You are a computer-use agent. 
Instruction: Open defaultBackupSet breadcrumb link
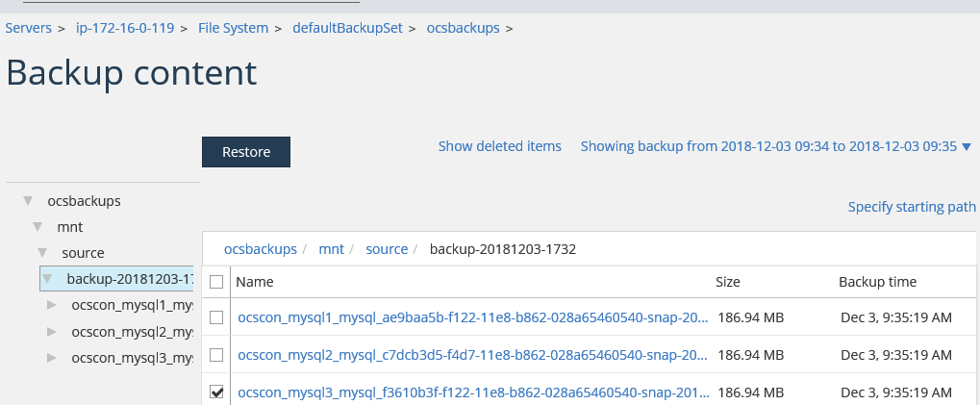[x=347, y=28]
